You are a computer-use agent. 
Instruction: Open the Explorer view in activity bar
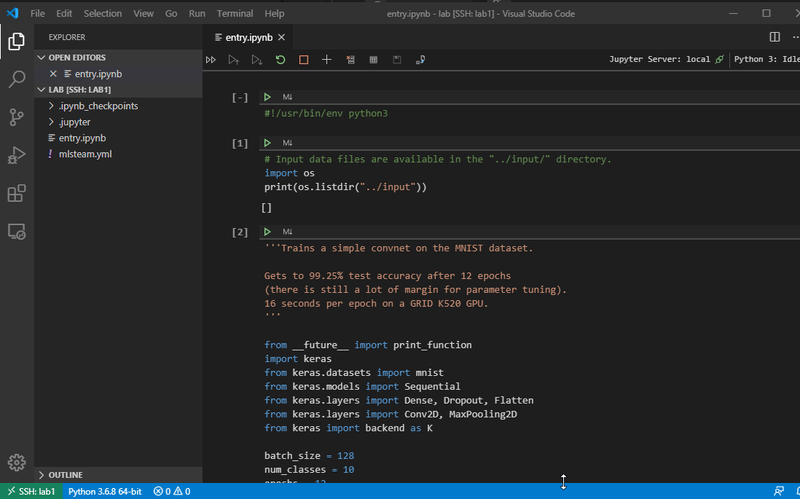16,41
